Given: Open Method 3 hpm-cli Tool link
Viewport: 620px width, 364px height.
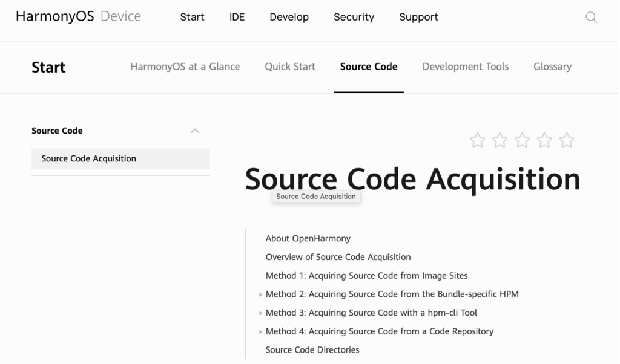Looking at the screenshot, I should click(x=371, y=313).
